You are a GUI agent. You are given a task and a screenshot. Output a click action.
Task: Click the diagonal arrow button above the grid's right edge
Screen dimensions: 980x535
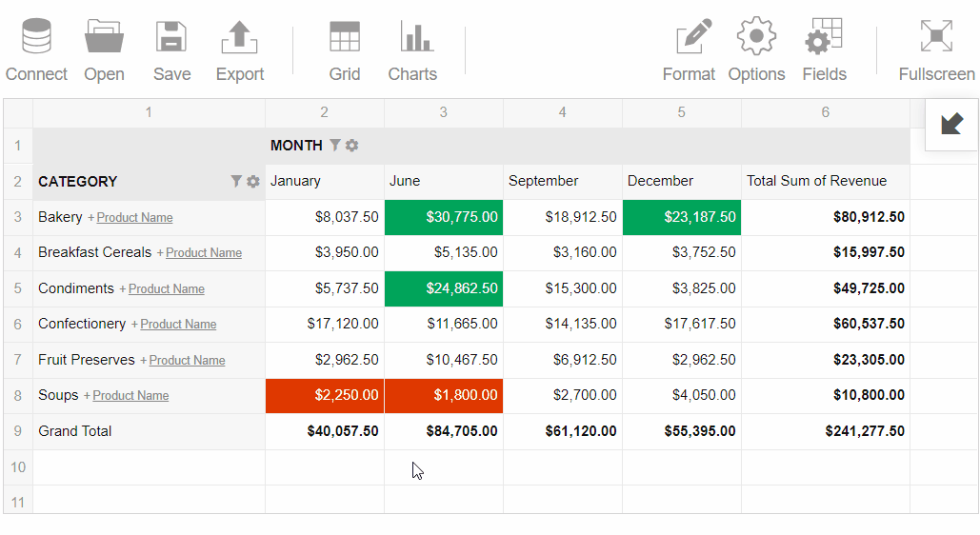point(951,124)
